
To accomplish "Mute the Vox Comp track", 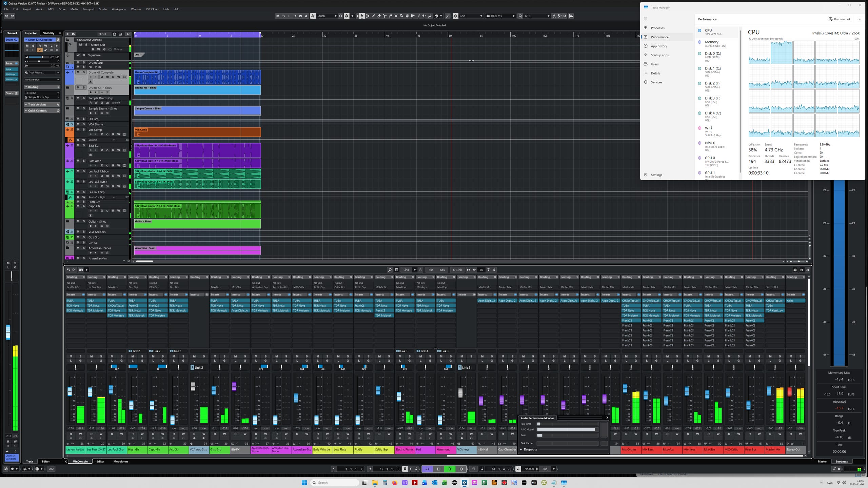I will click(78, 129).
